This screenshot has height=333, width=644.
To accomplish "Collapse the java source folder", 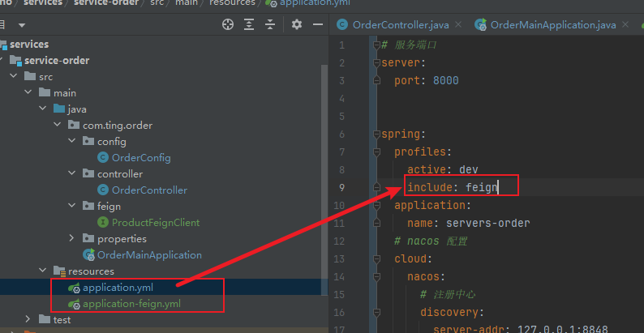I will [43, 109].
